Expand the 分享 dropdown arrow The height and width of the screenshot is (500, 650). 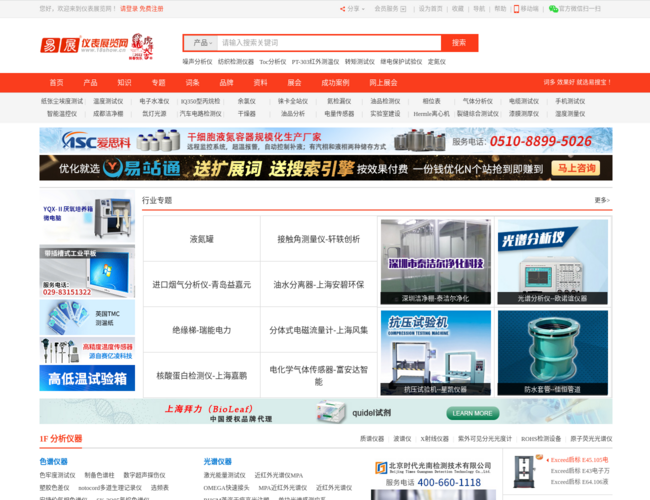[363, 9]
